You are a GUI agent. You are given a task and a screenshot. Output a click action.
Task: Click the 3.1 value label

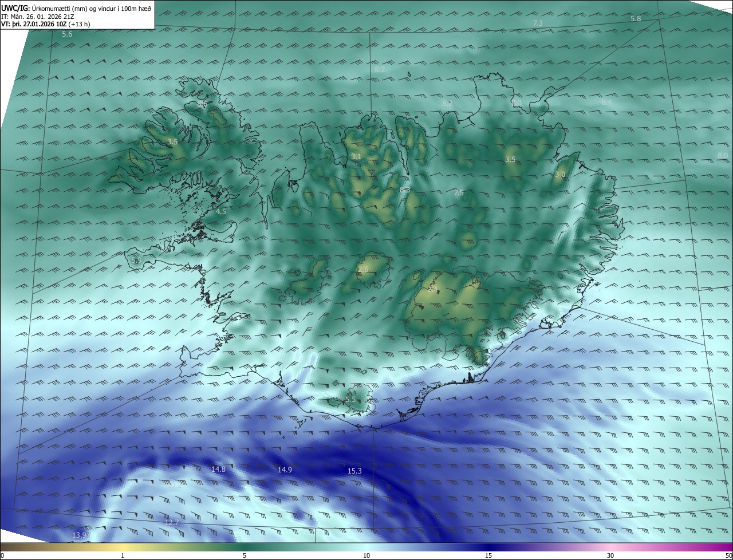[356, 156]
